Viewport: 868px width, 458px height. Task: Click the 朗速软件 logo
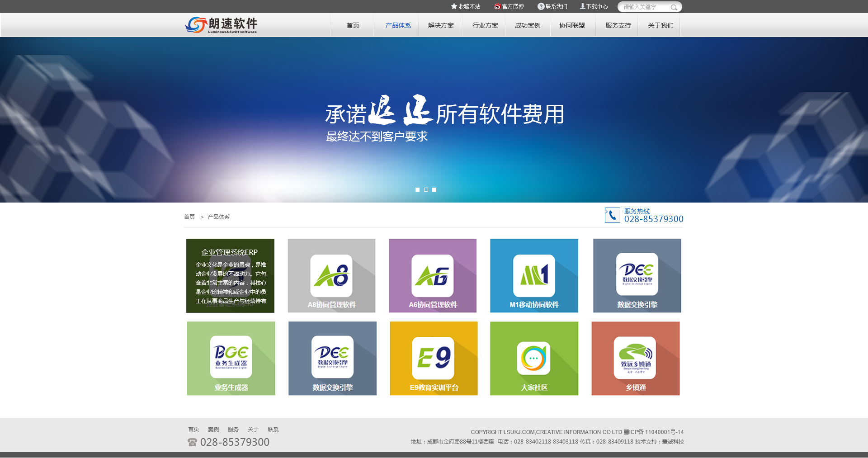click(x=221, y=25)
